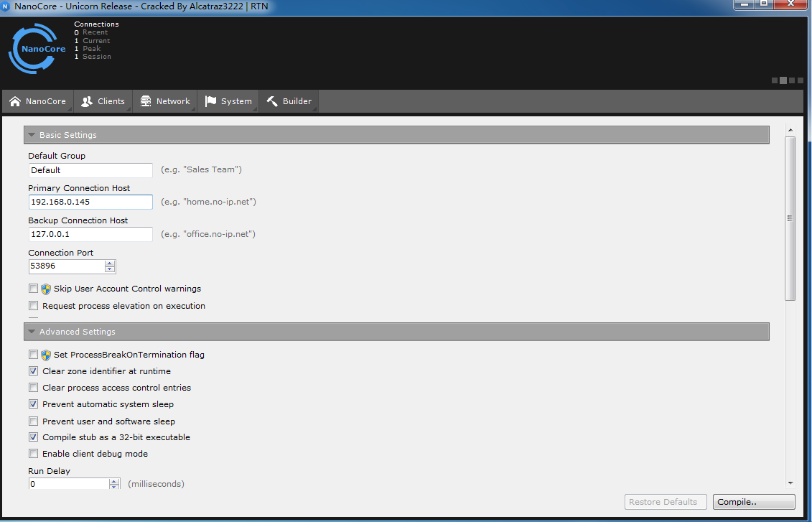The height and width of the screenshot is (522, 812).
Task: Uncheck Clear zone identifier at runtime
Action: [33, 370]
